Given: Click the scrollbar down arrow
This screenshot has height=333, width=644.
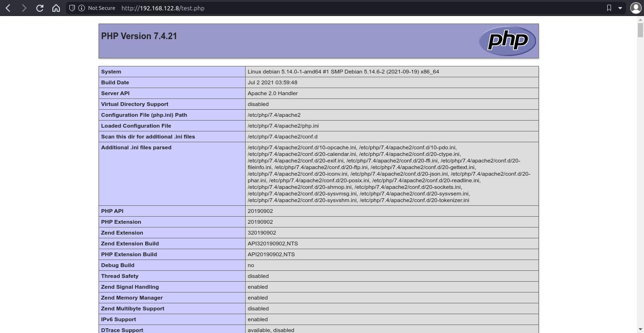Looking at the screenshot, I should tap(640, 329).
